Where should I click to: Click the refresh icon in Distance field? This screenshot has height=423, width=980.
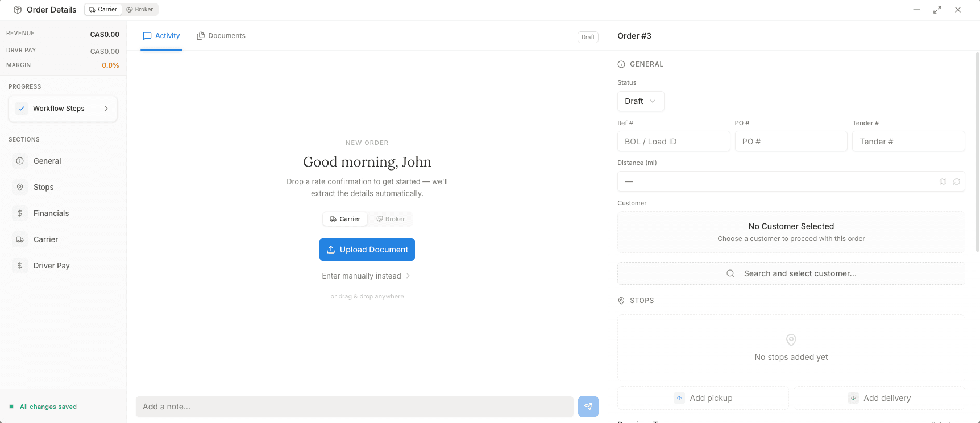[957, 181]
